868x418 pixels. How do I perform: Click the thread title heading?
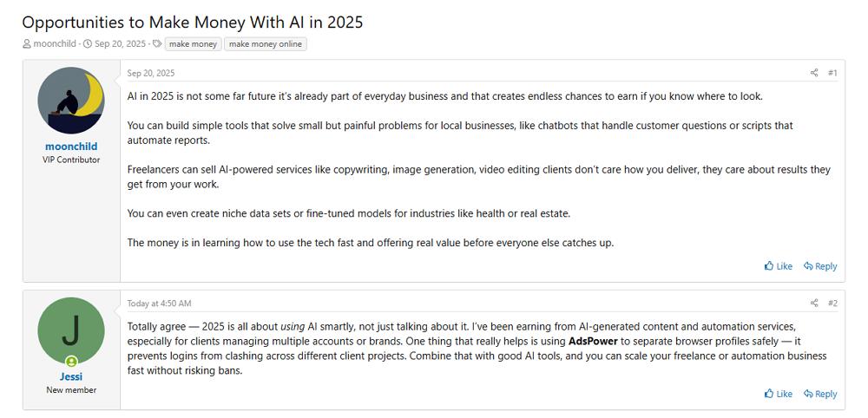(193, 23)
